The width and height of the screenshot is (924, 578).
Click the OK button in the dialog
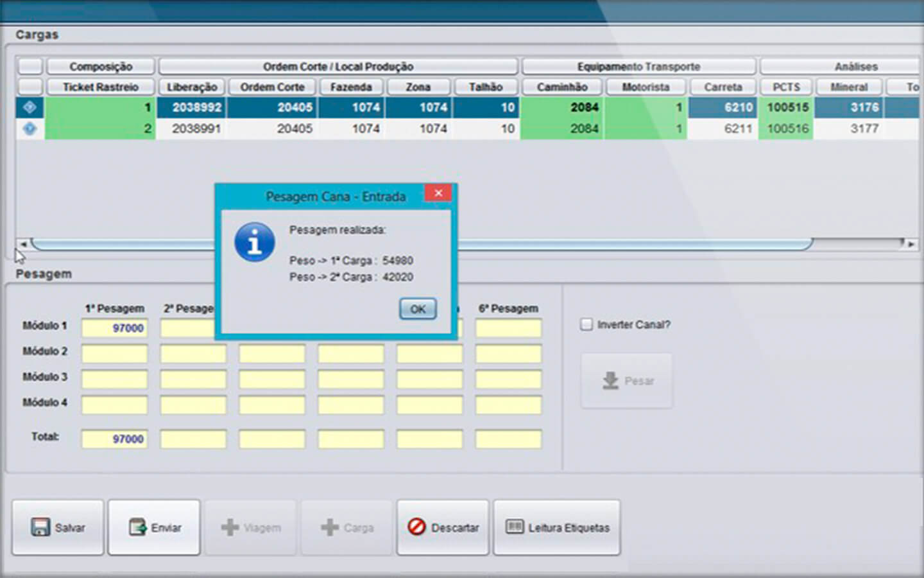(x=418, y=309)
